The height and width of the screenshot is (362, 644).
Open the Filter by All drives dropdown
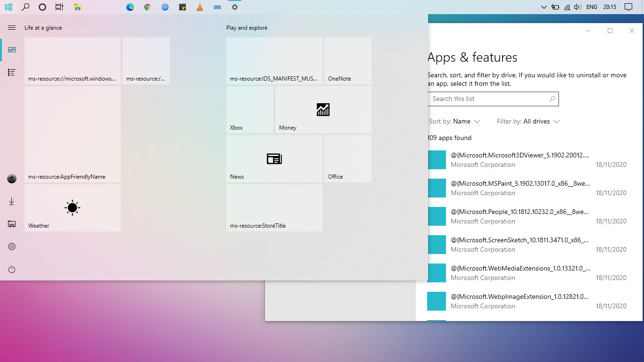pyautogui.click(x=528, y=122)
